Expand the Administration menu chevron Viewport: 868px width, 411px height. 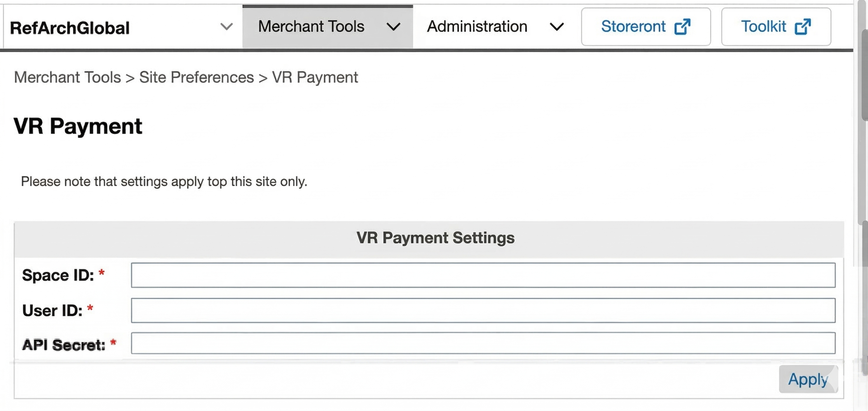tap(557, 27)
